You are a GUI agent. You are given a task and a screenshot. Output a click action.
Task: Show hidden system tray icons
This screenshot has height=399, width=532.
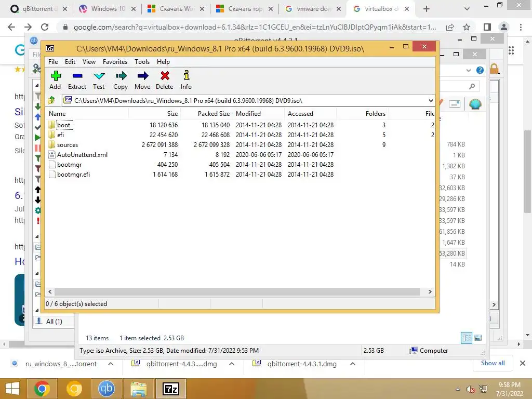tap(458, 389)
